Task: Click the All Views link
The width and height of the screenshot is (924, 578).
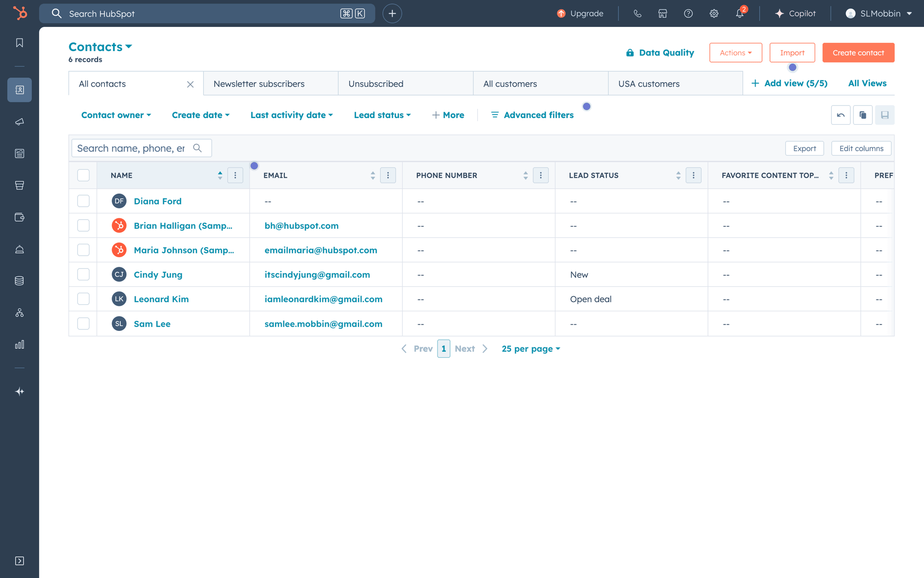Action: (x=867, y=83)
